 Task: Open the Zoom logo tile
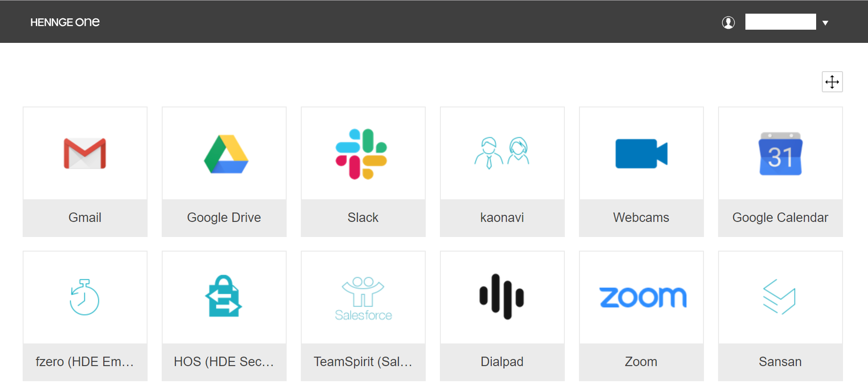[x=643, y=297]
